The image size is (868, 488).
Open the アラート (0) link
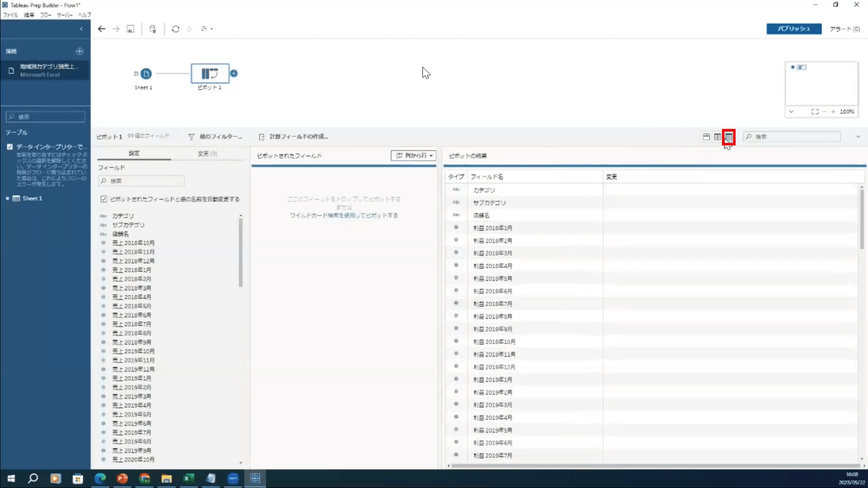(845, 29)
